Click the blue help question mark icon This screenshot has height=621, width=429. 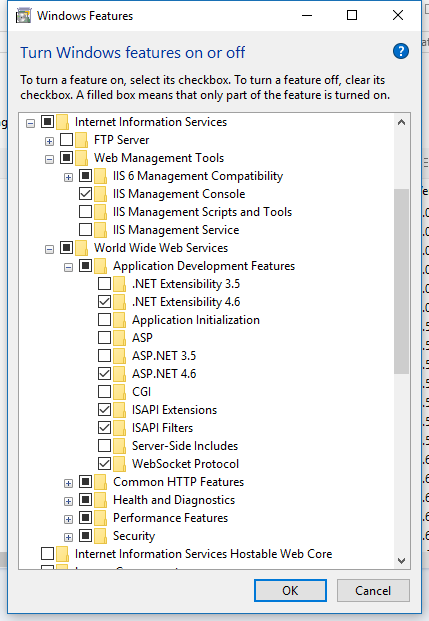[x=400, y=51]
